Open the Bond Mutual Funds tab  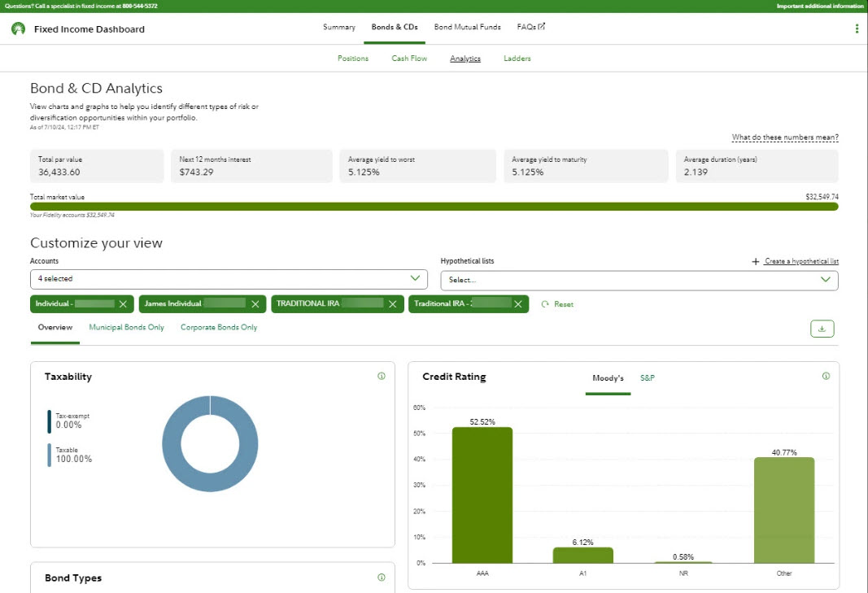click(467, 27)
